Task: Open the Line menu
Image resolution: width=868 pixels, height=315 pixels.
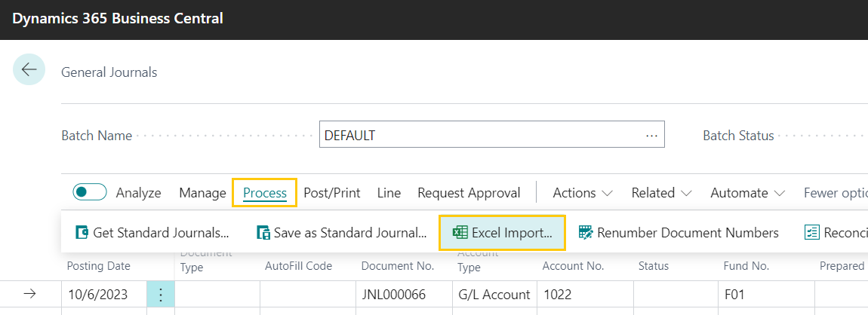Action: (x=389, y=193)
